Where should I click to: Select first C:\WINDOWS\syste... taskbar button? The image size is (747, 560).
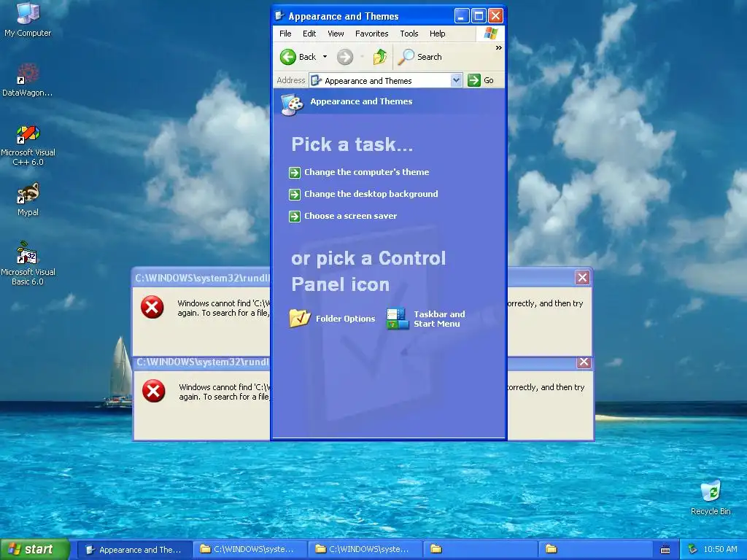(x=251, y=550)
